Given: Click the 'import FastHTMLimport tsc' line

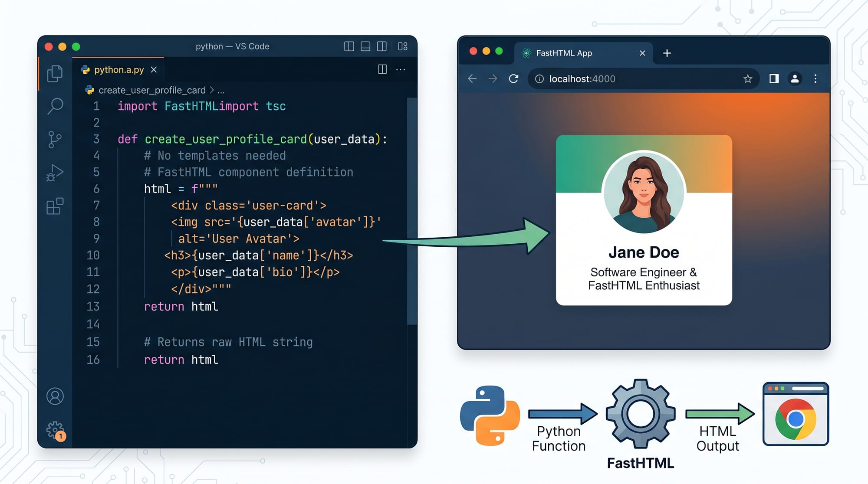Looking at the screenshot, I should [201, 106].
